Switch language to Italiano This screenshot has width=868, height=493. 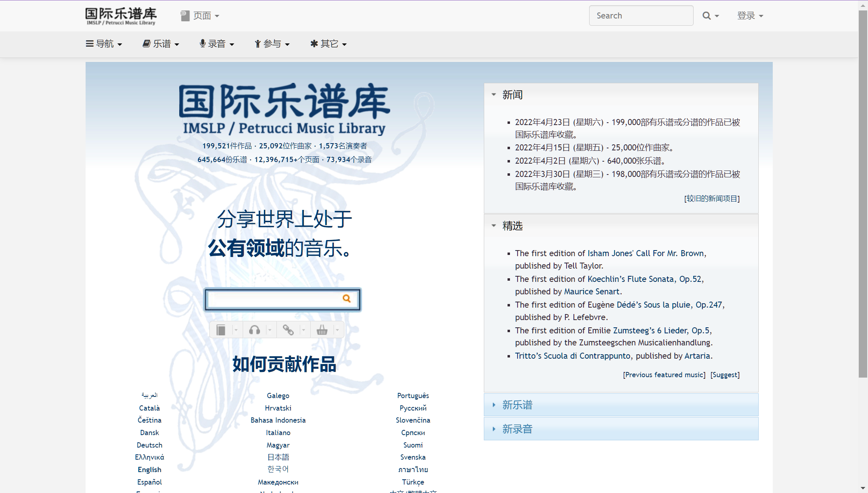[278, 433]
